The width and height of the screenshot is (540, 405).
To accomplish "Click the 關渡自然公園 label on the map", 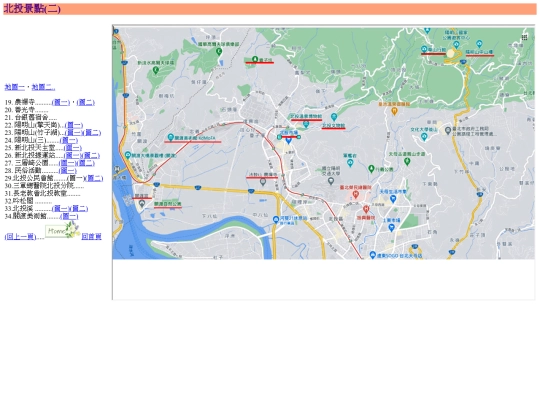I will tap(167, 204).
